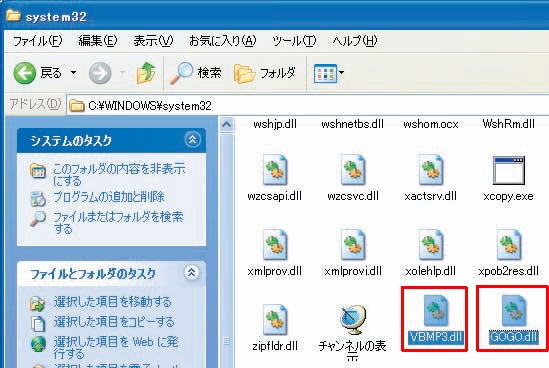Click the address bar showing C:¥WINDOWS¥system32
Viewport: 549px width, 368px height.
pyautogui.click(x=308, y=105)
